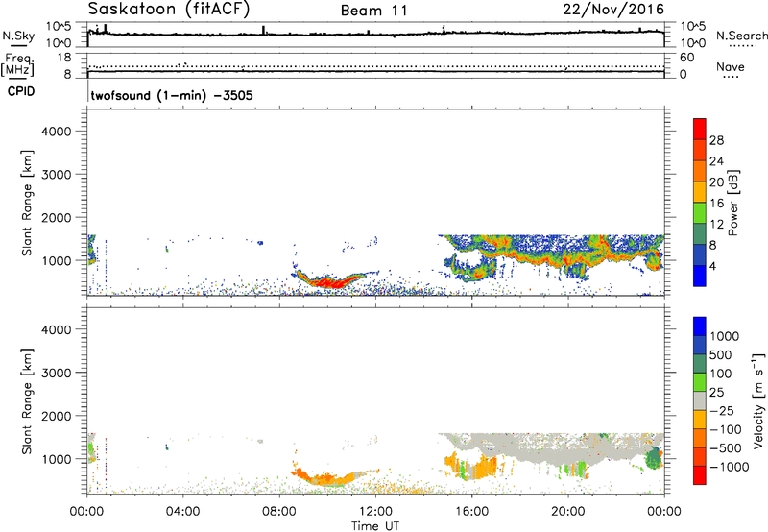Click the 'Beam 11' heading
The width and height of the screenshot is (768, 532).
click(374, 11)
